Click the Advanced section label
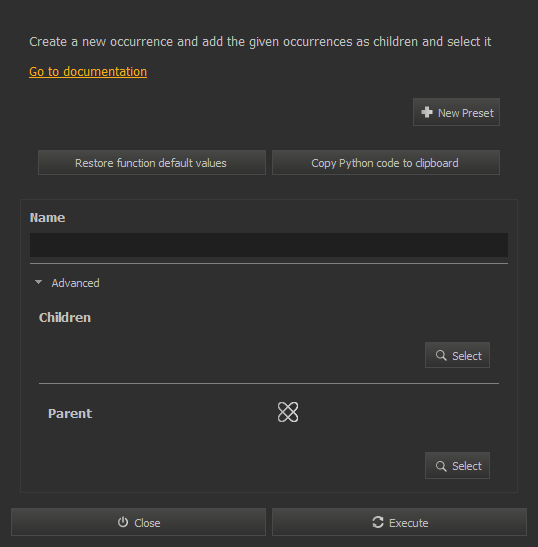This screenshot has width=538, height=547. pos(75,283)
